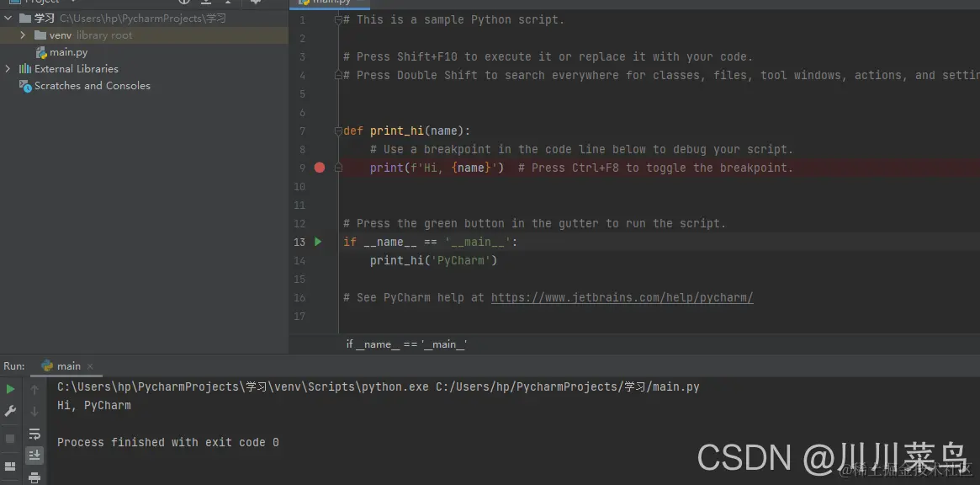
Task: Click the Scratches and Consoles clock icon
Action: point(25,87)
